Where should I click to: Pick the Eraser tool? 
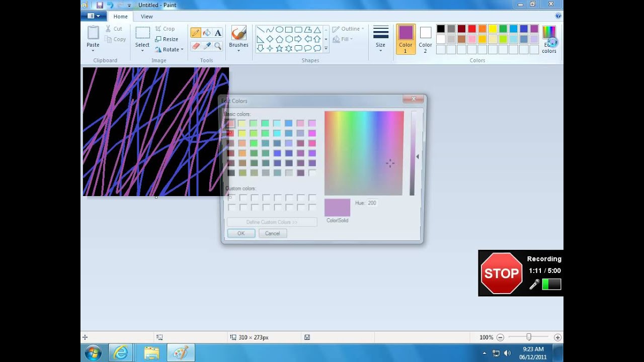196,46
